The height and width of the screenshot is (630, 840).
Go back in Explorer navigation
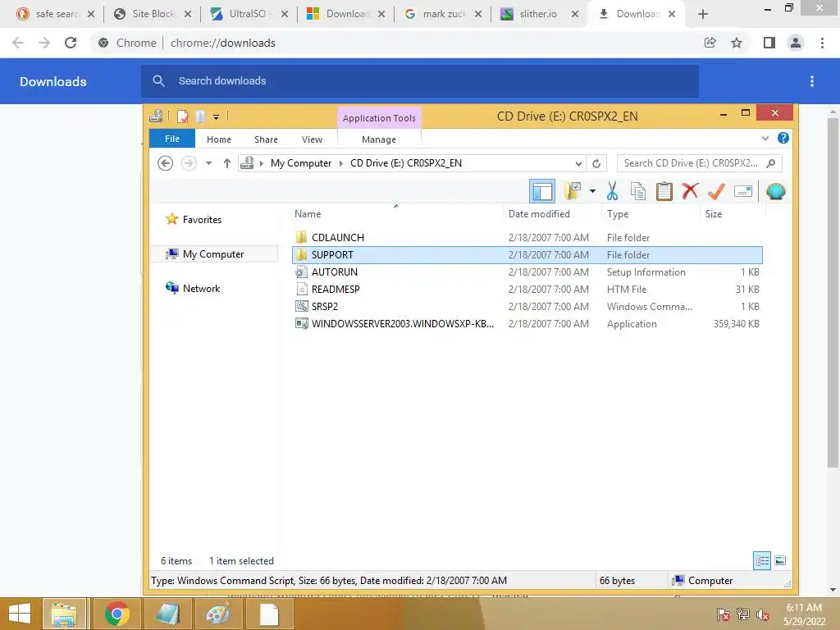(166, 163)
